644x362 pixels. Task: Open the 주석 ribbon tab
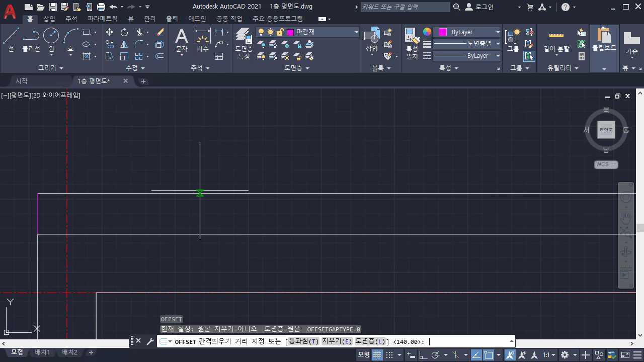pos(71,19)
